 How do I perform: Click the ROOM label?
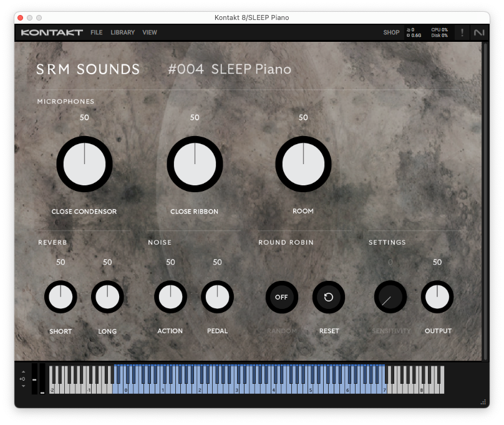pyautogui.click(x=303, y=211)
